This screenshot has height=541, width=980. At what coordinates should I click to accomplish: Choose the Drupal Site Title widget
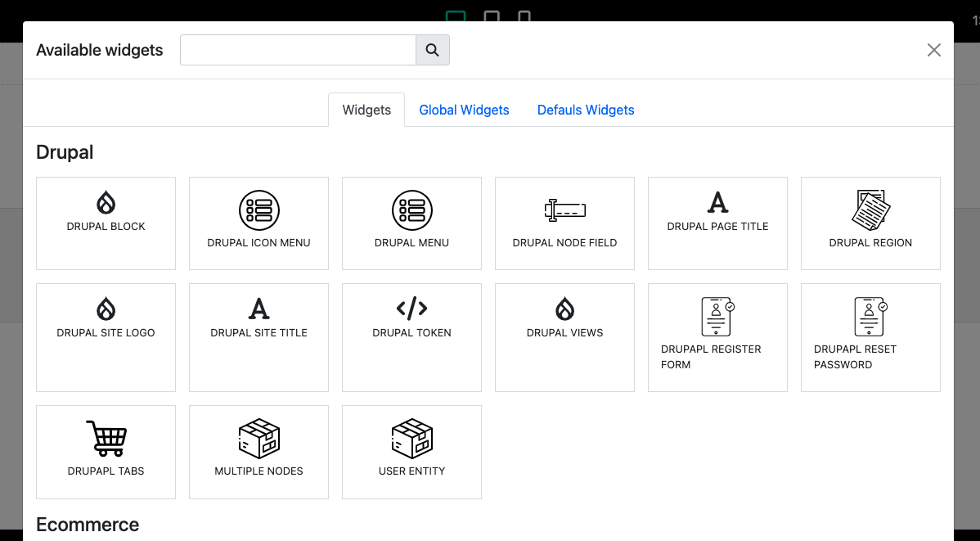(258, 338)
